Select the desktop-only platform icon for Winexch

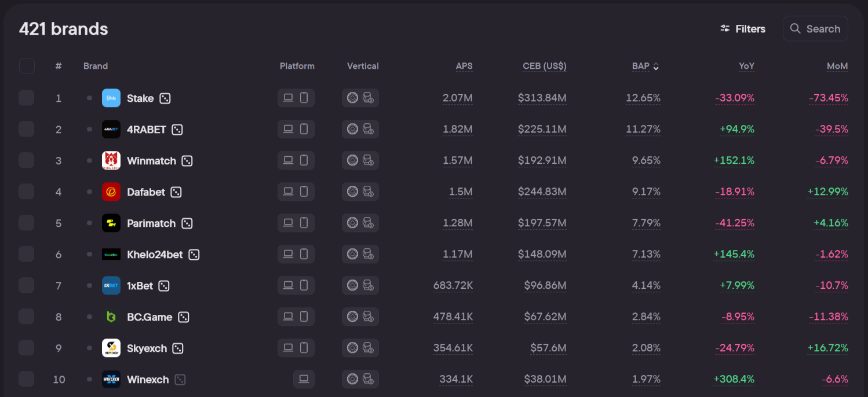coord(304,379)
